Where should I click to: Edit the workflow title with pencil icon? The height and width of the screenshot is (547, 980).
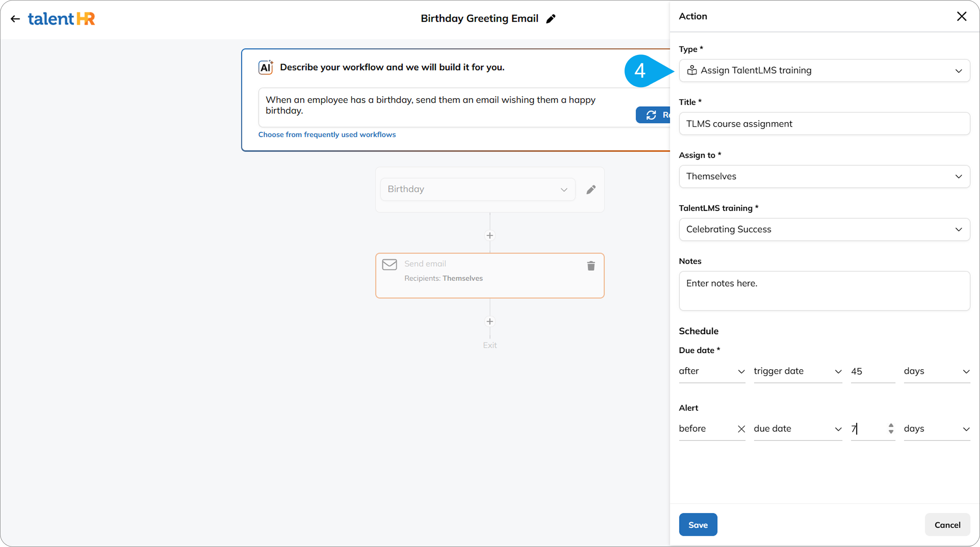point(551,19)
